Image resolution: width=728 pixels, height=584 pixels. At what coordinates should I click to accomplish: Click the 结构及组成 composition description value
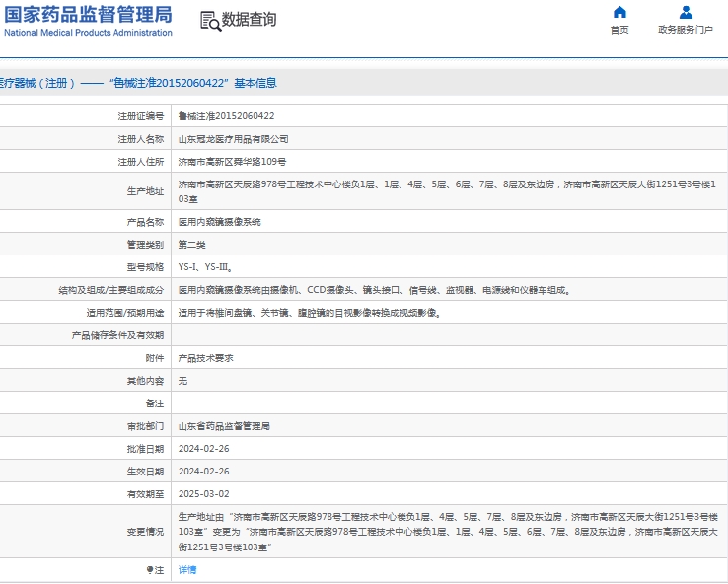(374, 290)
